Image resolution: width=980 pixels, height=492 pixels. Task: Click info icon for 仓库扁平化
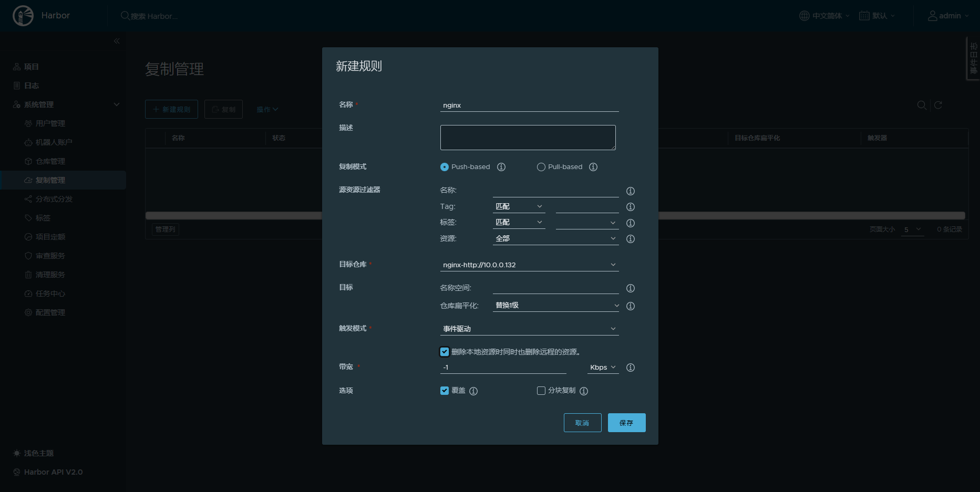coord(631,306)
